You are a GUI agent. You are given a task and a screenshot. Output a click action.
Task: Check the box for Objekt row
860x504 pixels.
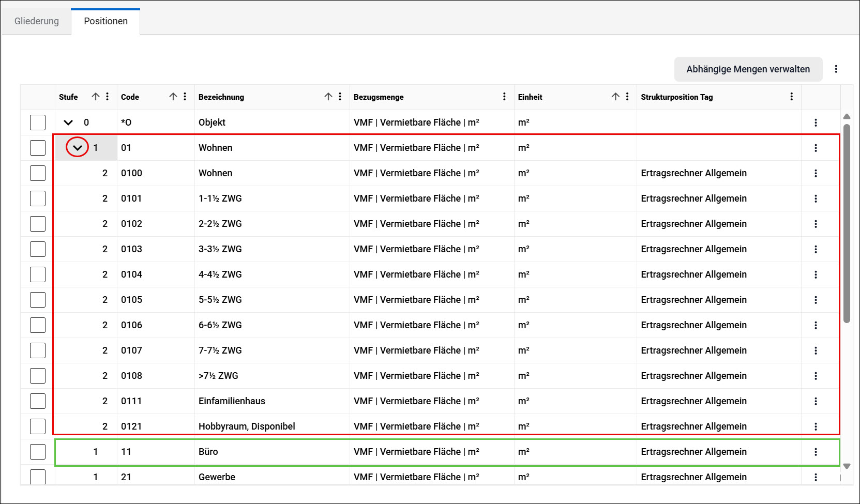(38, 123)
